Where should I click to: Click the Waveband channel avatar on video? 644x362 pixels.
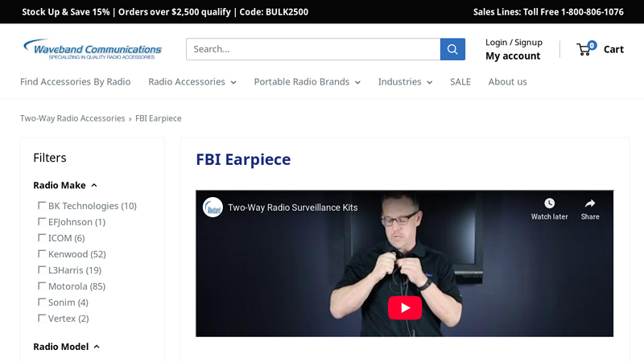tap(213, 208)
